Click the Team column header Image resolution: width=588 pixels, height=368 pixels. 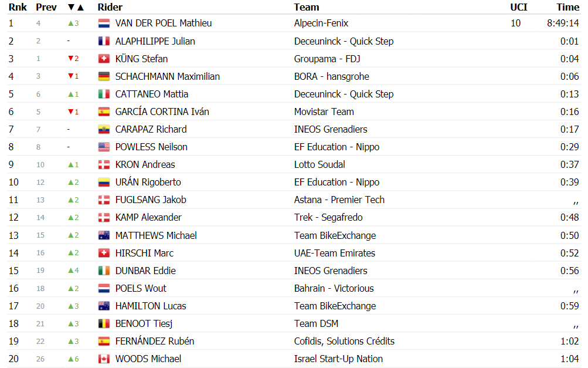[307, 7]
